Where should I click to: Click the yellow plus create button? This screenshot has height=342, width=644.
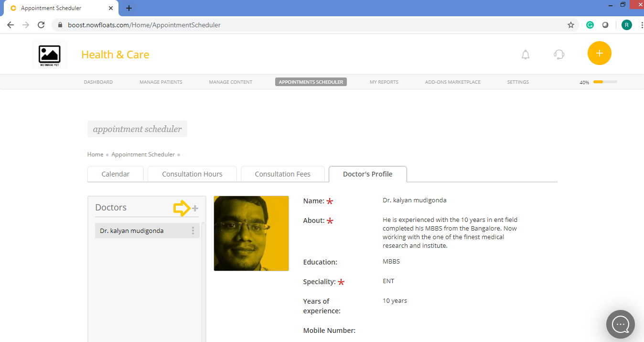[x=600, y=53]
